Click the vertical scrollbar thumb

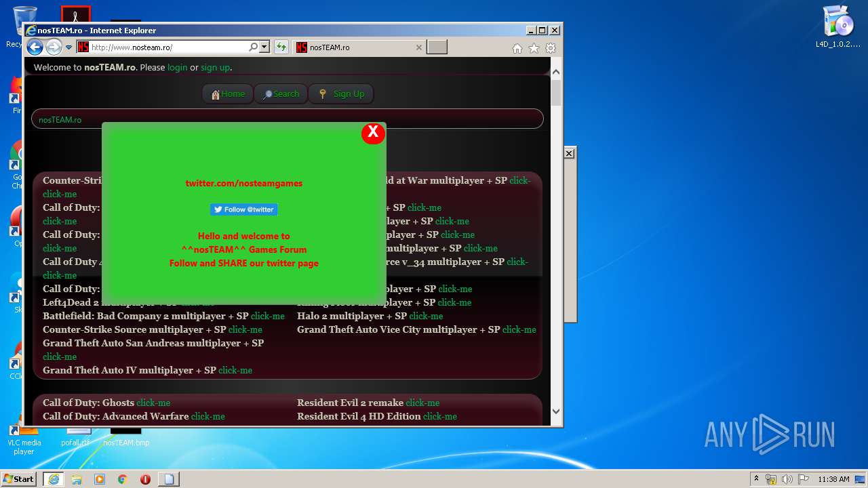click(x=556, y=93)
